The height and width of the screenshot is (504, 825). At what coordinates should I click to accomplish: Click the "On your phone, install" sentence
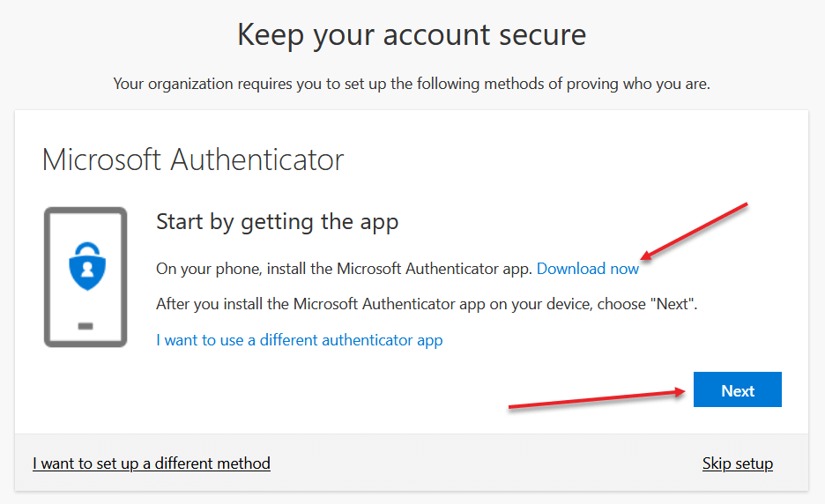(344, 269)
